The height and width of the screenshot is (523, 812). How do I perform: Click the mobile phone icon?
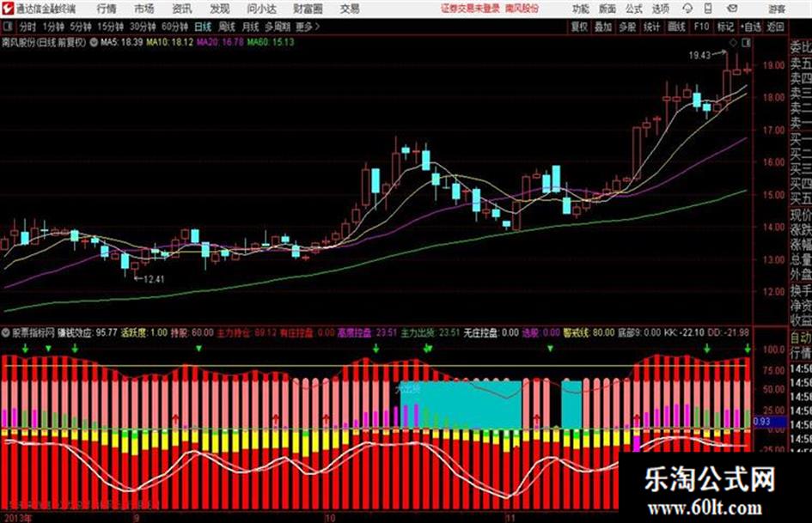(708, 9)
